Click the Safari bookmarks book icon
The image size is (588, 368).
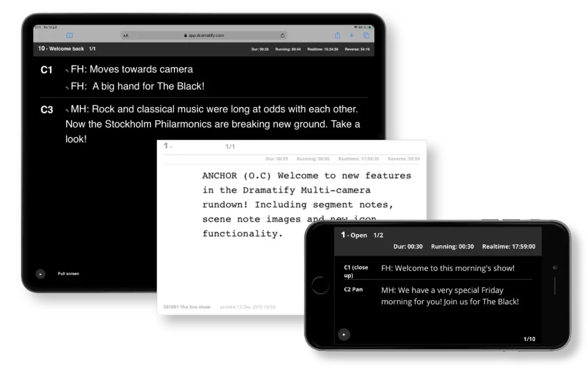(x=69, y=35)
